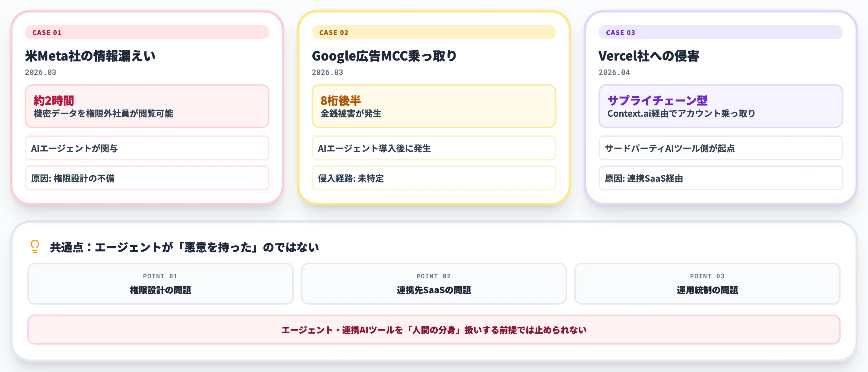868x372 pixels.
Task: Select the 侵入経路: 未特定 row
Action: pyautogui.click(x=434, y=178)
